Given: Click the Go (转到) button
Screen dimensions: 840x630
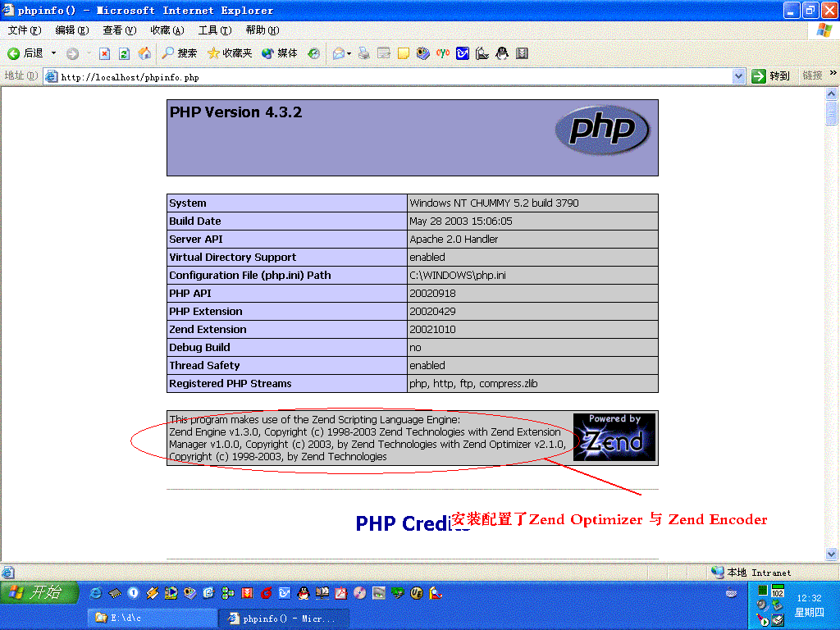Looking at the screenshot, I should [x=771, y=76].
